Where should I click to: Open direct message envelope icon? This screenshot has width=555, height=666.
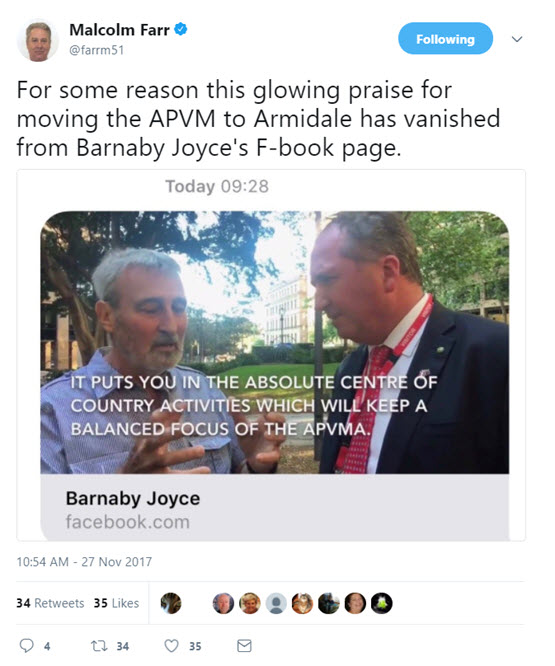244,646
